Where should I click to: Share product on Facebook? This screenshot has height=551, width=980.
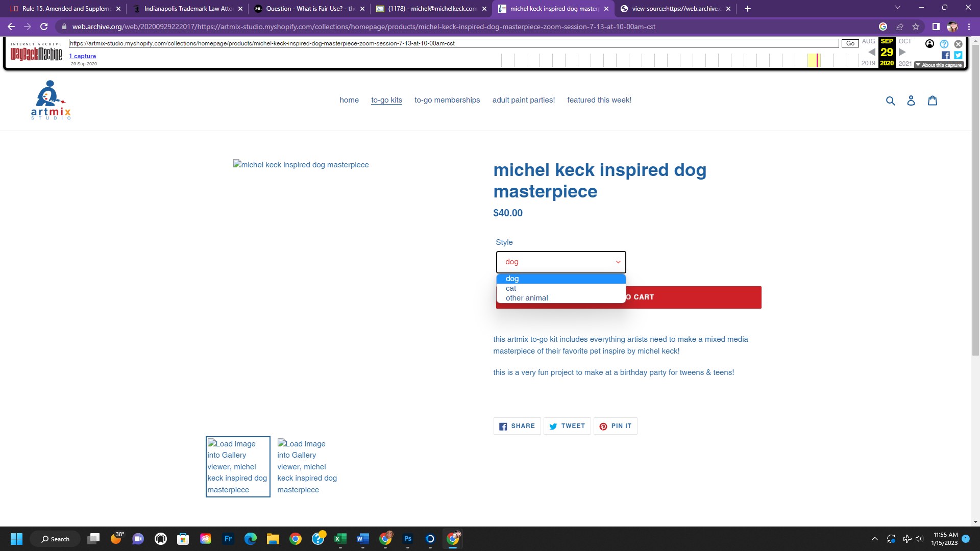(x=517, y=426)
